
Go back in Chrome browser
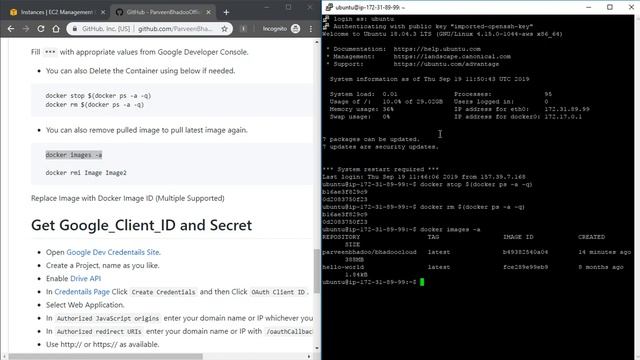pos(11,29)
